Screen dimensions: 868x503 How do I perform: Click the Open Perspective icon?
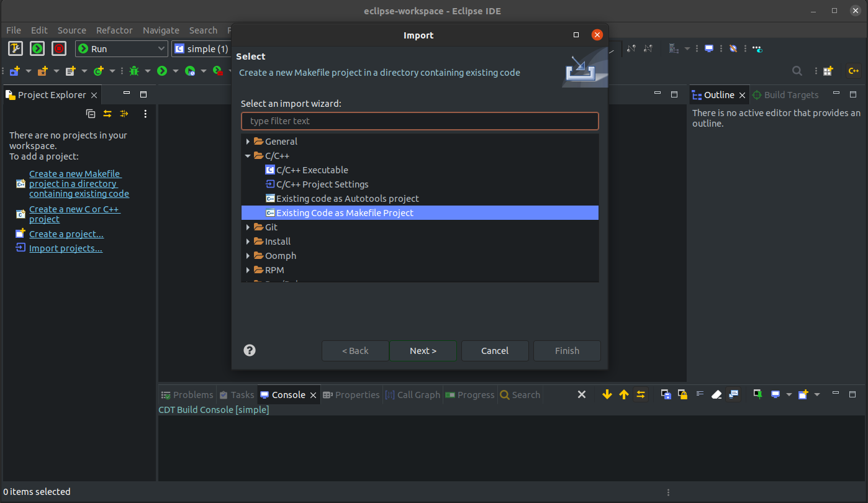(x=828, y=71)
